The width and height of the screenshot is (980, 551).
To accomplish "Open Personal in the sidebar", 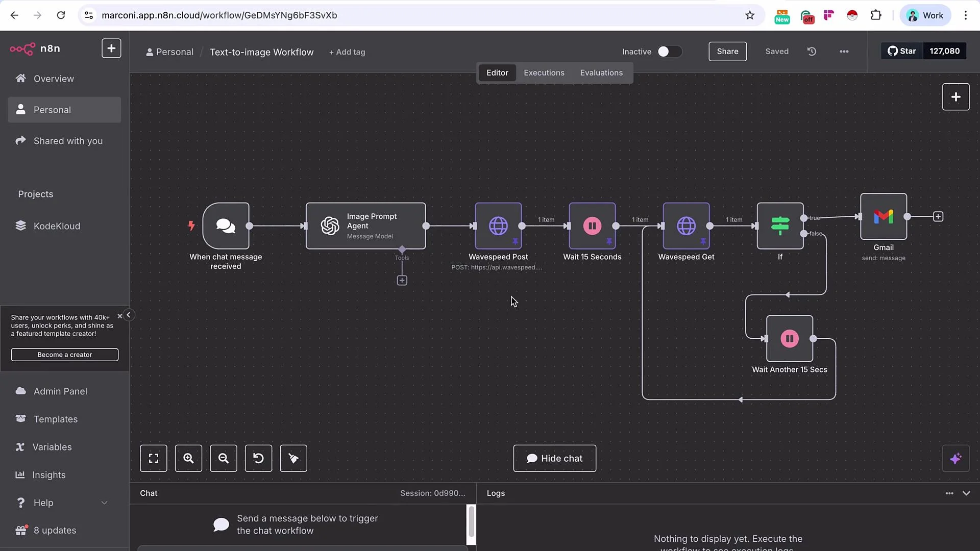I will pyautogui.click(x=64, y=110).
